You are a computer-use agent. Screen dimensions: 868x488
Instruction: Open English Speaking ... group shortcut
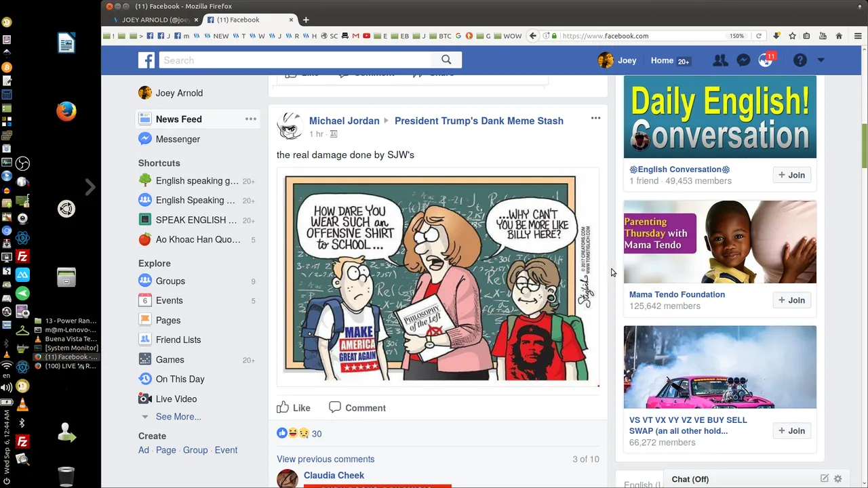click(197, 201)
